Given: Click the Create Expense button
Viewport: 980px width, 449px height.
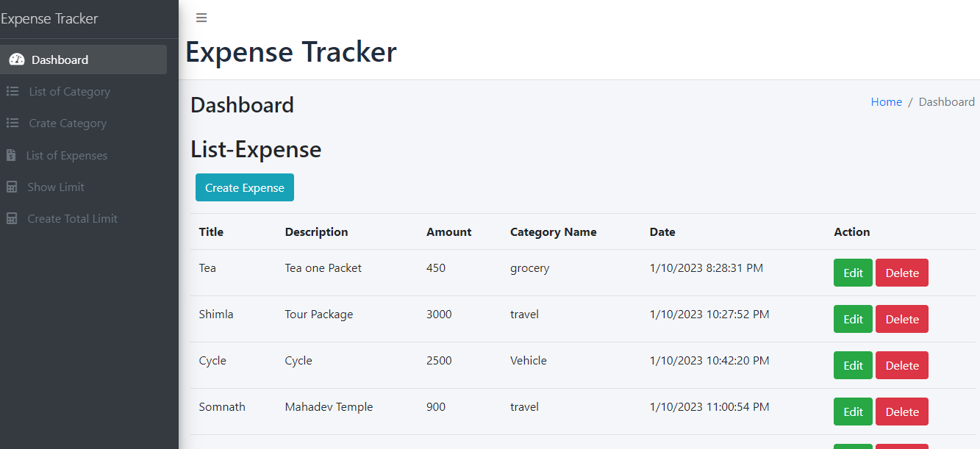Looking at the screenshot, I should [x=244, y=187].
